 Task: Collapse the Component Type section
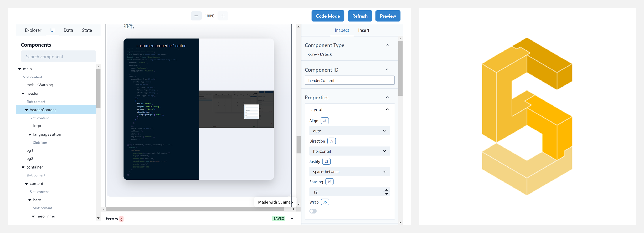tap(387, 45)
